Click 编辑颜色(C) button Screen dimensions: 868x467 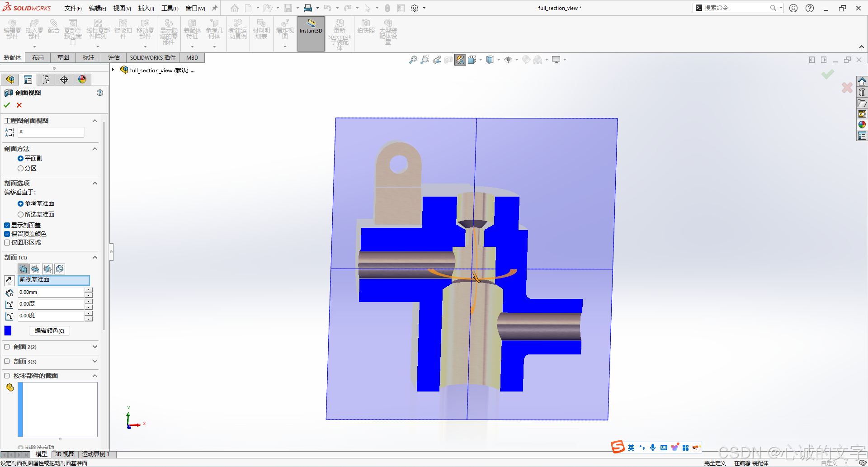(49, 331)
